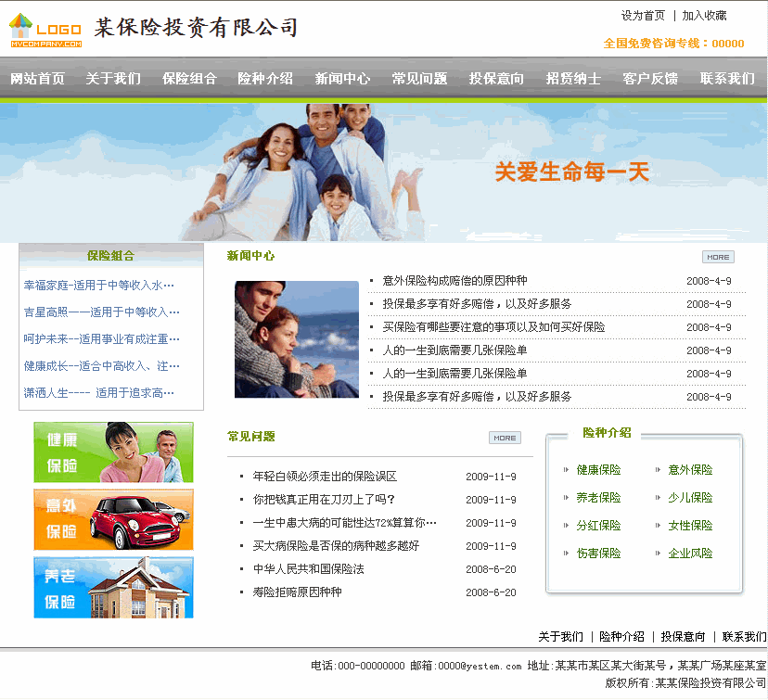This screenshot has width=768, height=700.
Task: Select 险种介绍 in the navigation bar
Action: click(265, 79)
